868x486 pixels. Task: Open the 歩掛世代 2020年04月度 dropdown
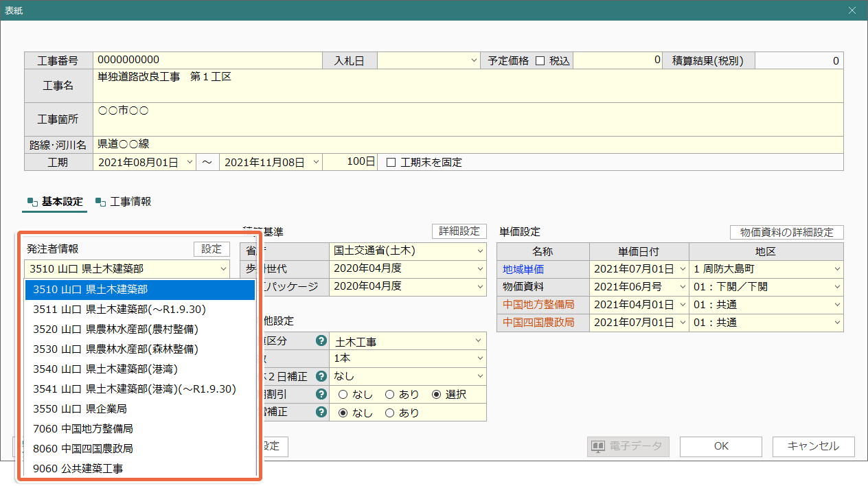(x=480, y=268)
